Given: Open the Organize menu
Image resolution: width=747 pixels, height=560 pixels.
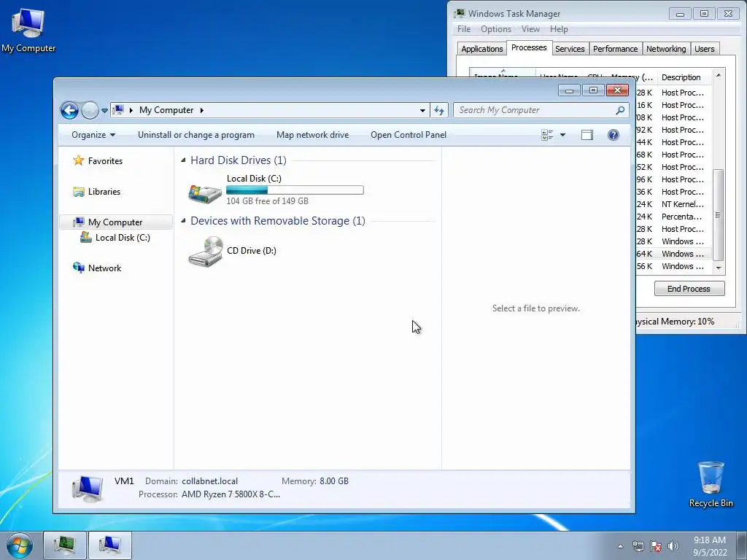Looking at the screenshot, I should [93, 135].
